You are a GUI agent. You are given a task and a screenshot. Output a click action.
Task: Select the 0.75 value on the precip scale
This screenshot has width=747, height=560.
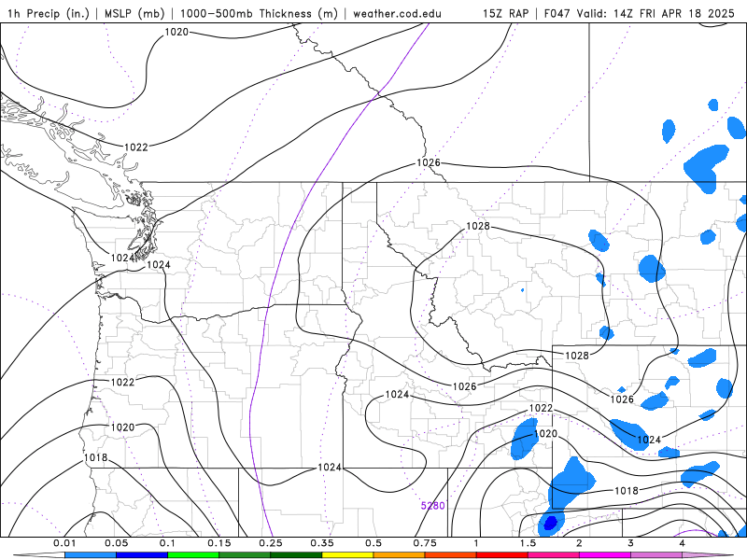[x=425, y=543]
